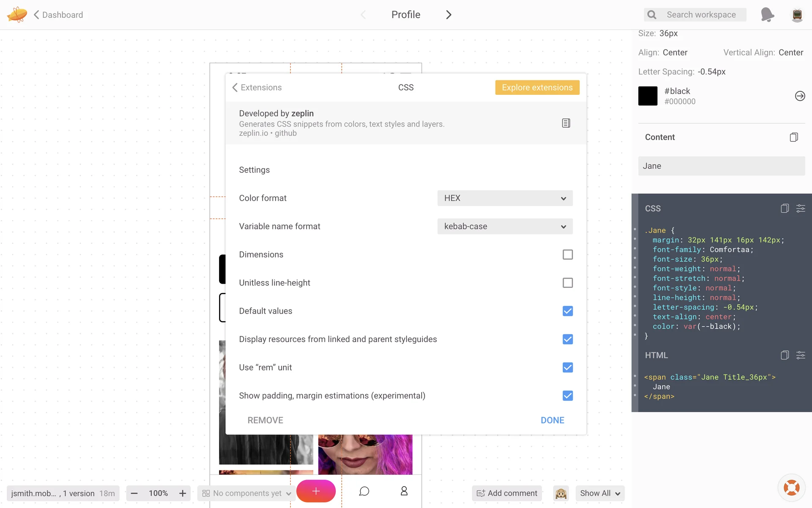Click the Explore extensions button
Viewport: 812px width, 508px height.
[537, 88]
